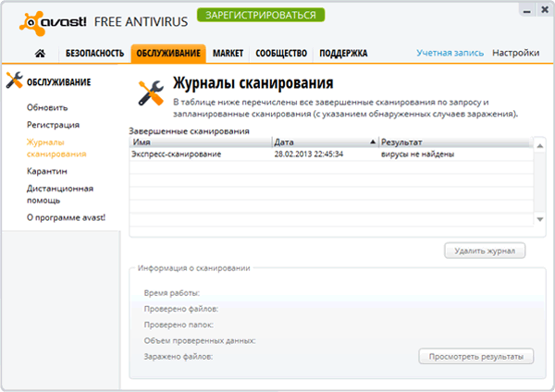Select Обновить in the sidebar
555x392 pixels.
click(47, 107)
